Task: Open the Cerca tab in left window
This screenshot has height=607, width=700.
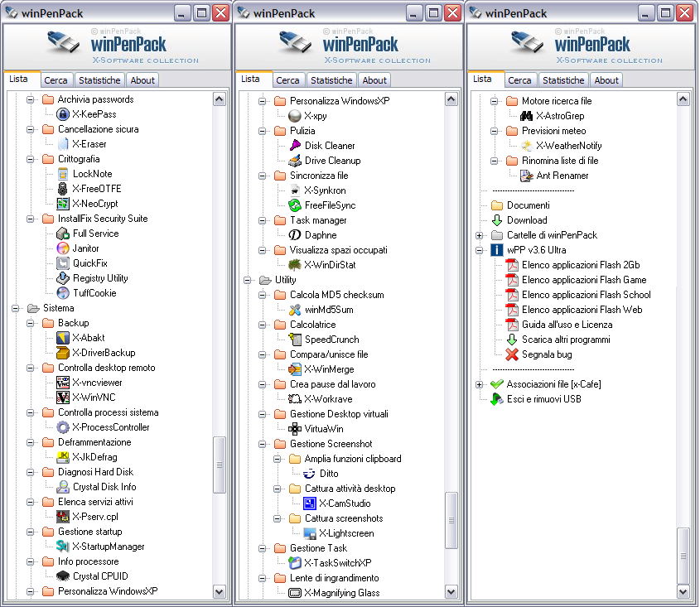Action: (56, 80)
